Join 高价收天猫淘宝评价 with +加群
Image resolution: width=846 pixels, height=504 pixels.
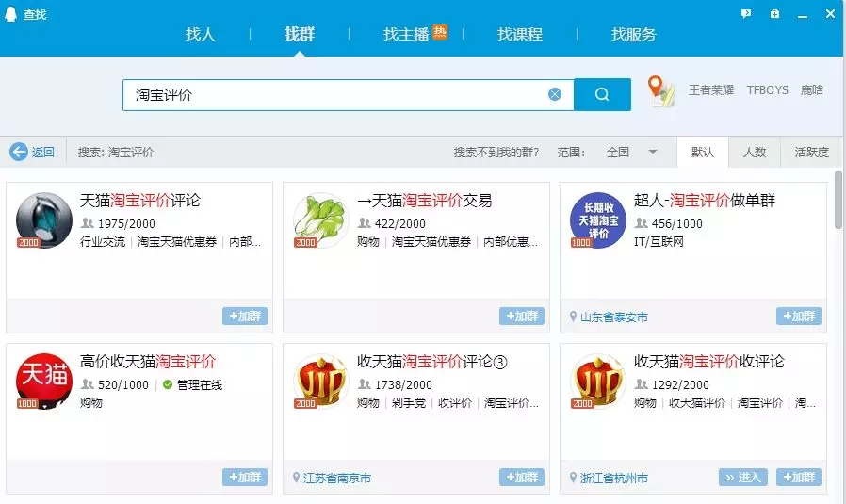pos(245,477)
